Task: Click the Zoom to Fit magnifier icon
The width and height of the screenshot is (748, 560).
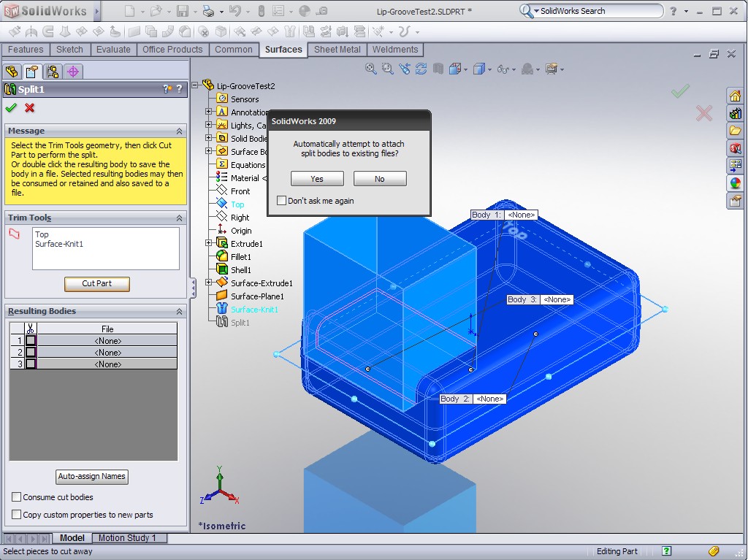Action: [x=371, y=69]
